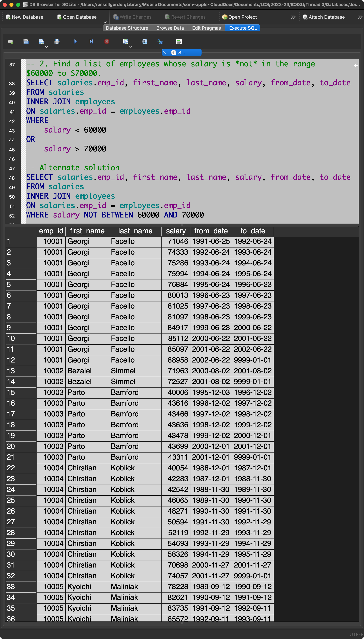Viewport: 364px width, 639px height.
Task: Click the Open tab icon in SQL toolbar
Action: click(10, 41)
